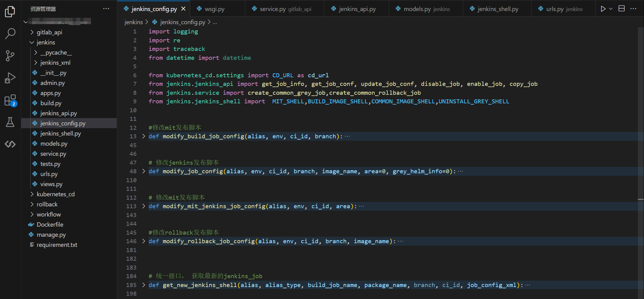Viewport: 644px width, 299px height.
Task: Open the Explorer view in activity bar
Action: click(10, 12)
